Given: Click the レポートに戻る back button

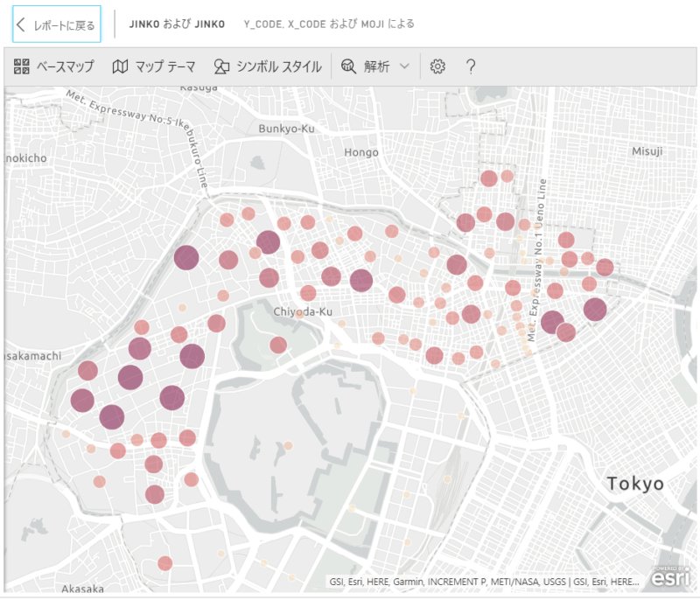Looking at the screenshot, I should (x=57, y=24).
